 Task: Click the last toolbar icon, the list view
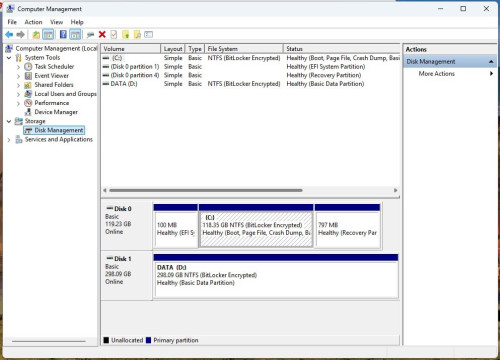148,34
